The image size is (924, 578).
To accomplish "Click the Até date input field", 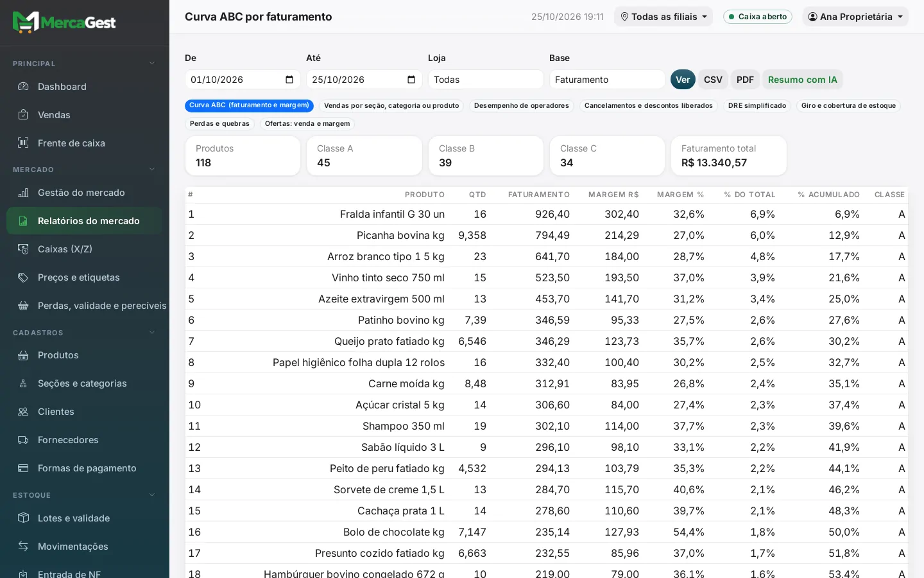I will pos(364,80).
